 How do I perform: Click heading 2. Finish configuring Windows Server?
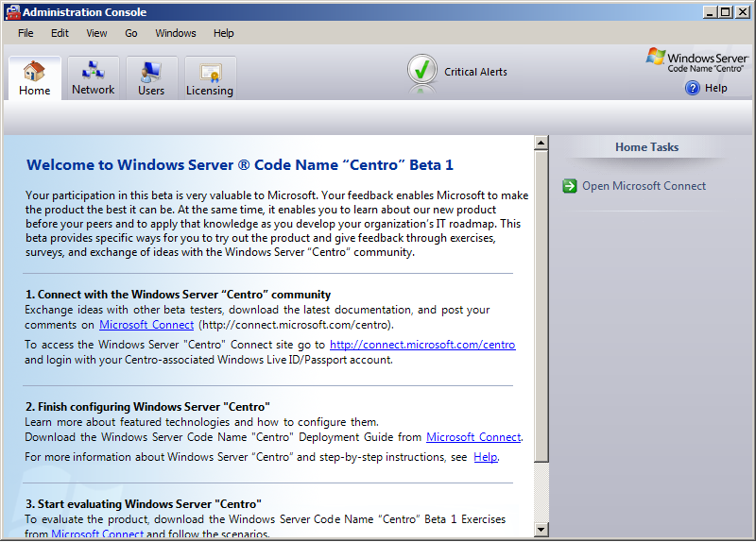point(147,407)
